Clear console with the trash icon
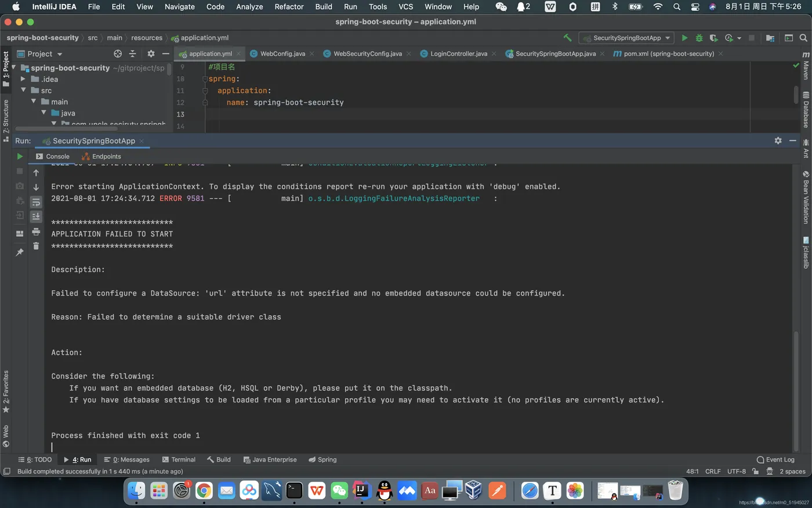 pos(36,246)
